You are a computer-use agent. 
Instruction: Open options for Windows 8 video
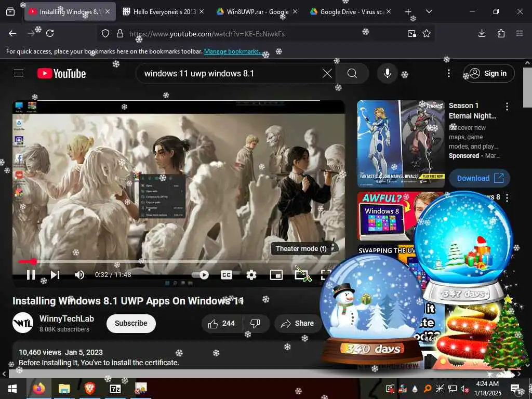tap(507, 198)
